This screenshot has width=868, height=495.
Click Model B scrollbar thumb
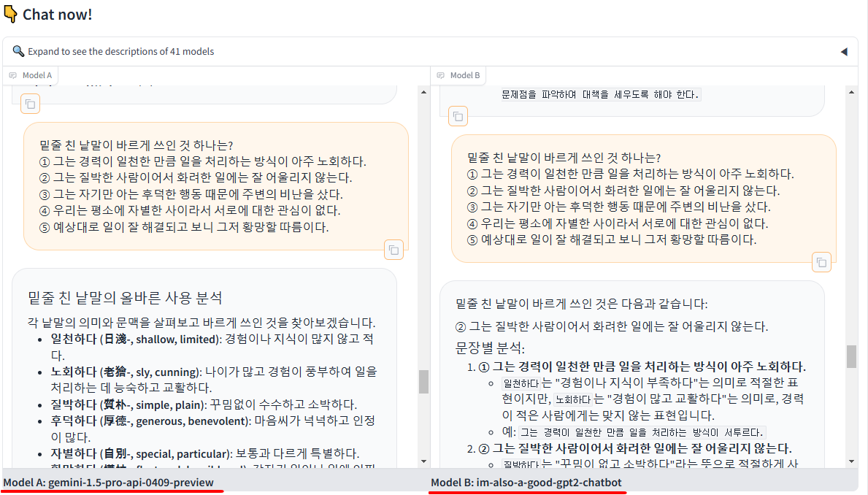coord(851,356)
